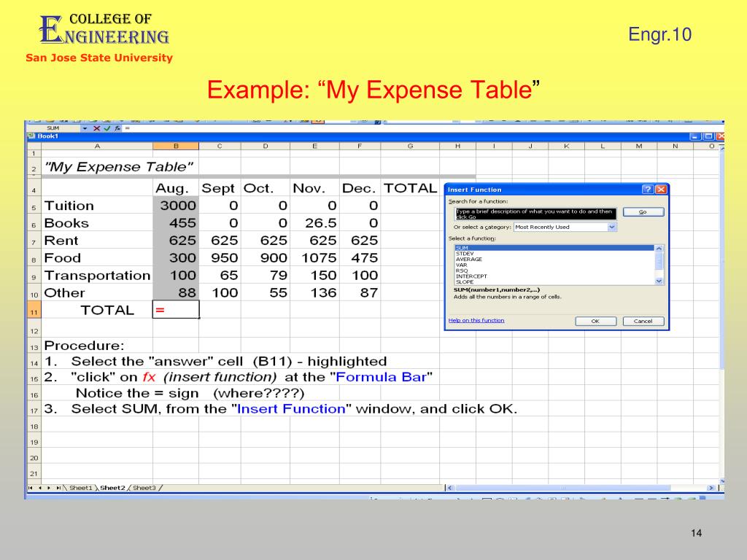Click the Insert Function dialog help icon
Viewport: 747px width, 560px height.
[x=647, y=190]
